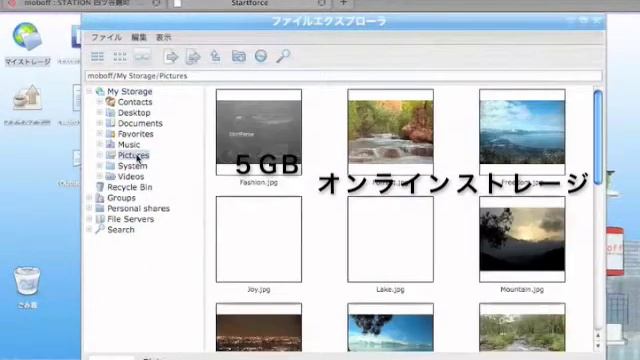Select Desktop folder in tree

[134, 113]
